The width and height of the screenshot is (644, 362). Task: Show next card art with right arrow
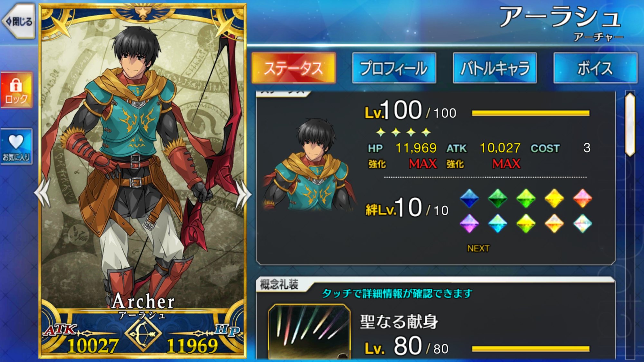243,193
